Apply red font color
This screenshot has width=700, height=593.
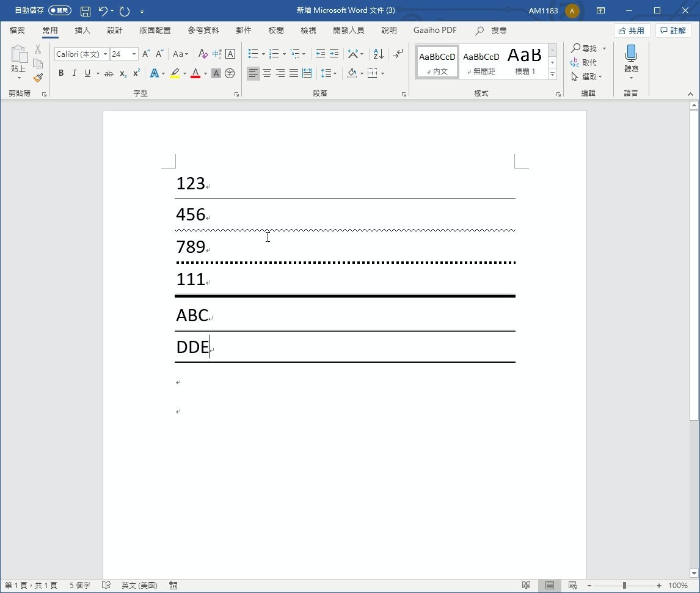coord(195,73)
